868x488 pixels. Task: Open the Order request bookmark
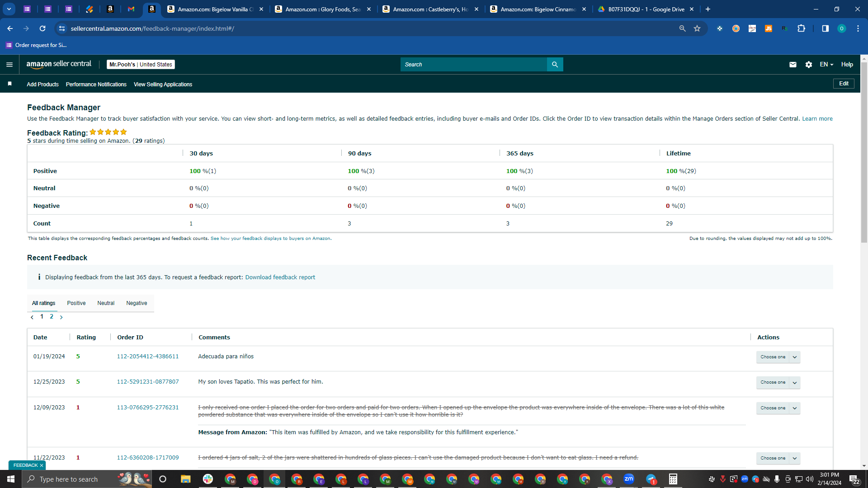pyautogui.click(x=36, y=45)
